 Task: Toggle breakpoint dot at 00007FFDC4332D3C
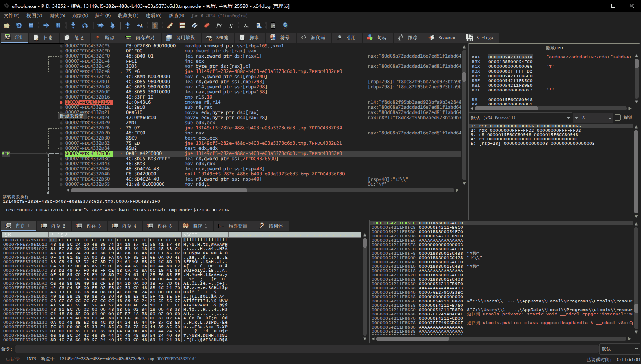point(61,159)
